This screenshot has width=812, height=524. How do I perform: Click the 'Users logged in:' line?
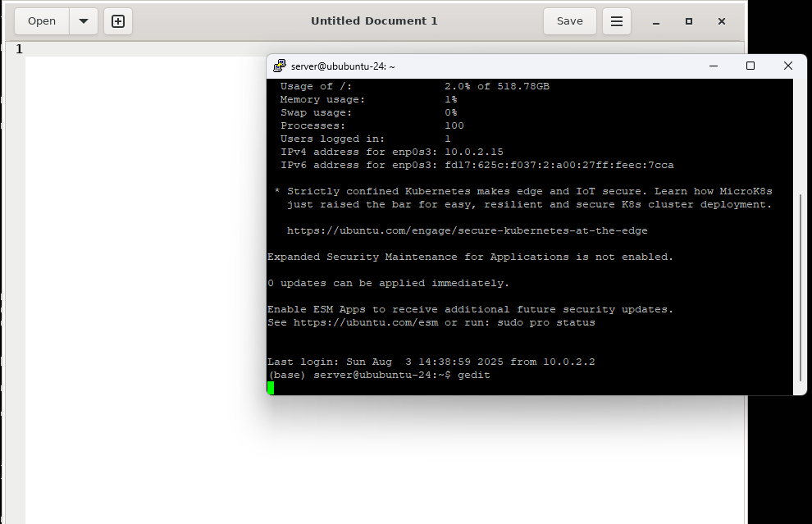point(366,139)
